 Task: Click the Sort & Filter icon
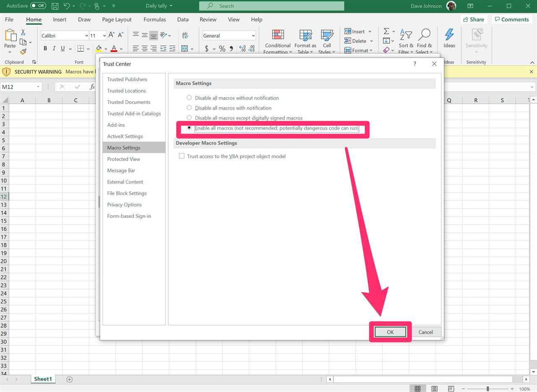coord(406,41)
